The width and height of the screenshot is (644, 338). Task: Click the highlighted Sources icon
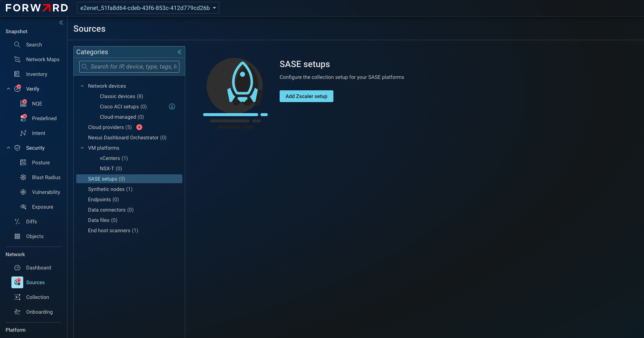click(17, 282)
